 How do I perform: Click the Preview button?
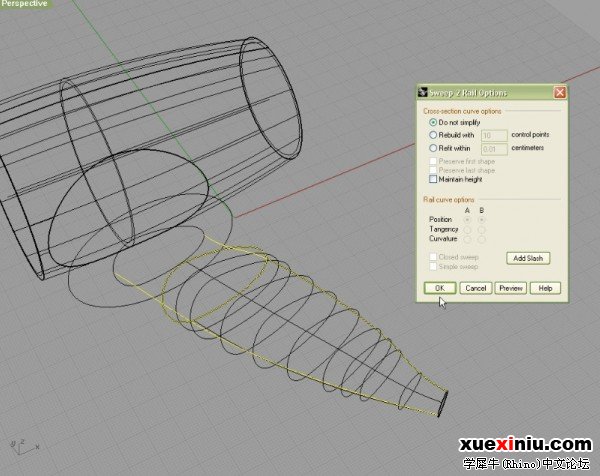[x=511, y=288]
